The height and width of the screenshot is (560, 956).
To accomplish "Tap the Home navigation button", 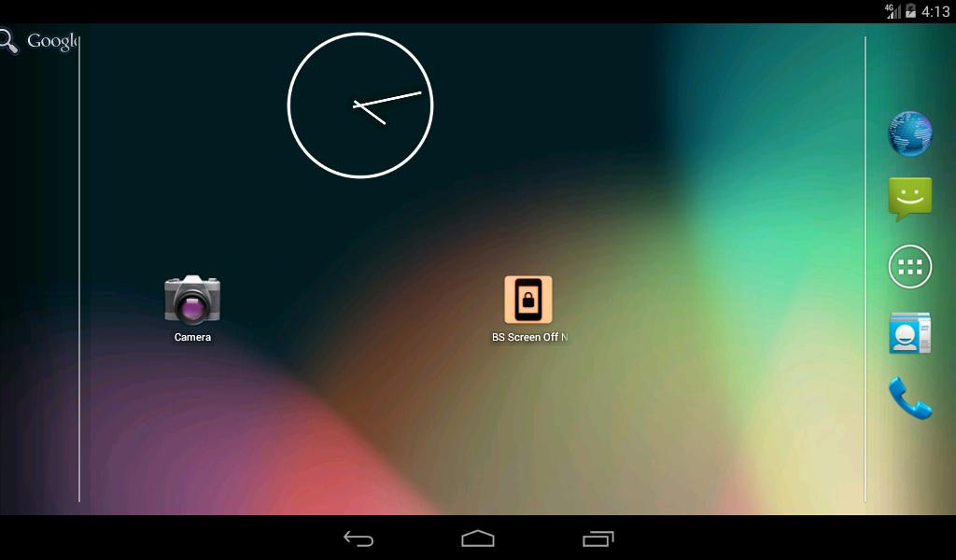I will pos(478,538).
